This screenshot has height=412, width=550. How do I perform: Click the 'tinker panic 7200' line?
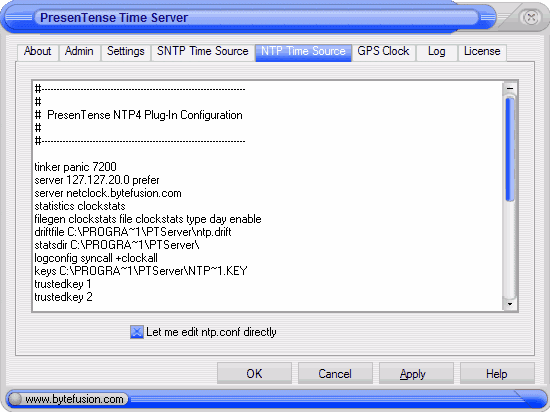[x=75, y=167]
